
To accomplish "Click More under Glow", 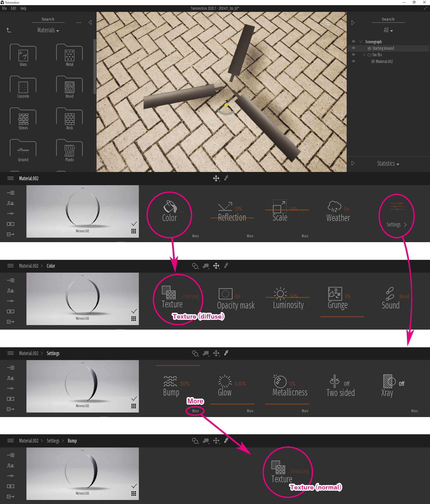I will click(x=250, y=411).
